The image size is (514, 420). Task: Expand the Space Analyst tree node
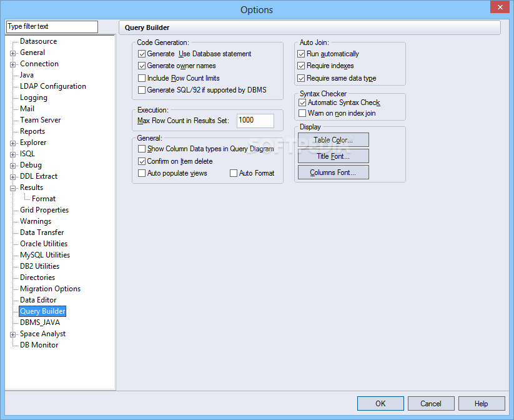coord(12,335)
